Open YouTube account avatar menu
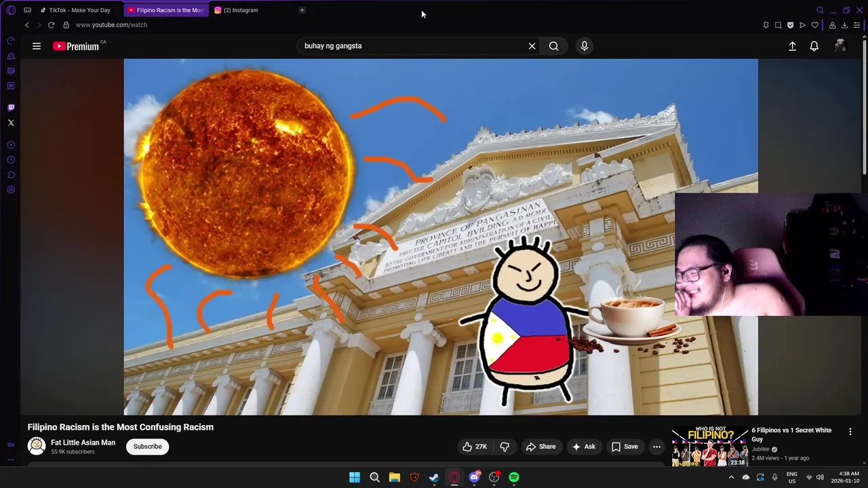Image resolution: width=868 pixels, height=488 pixels. (840, 46)
